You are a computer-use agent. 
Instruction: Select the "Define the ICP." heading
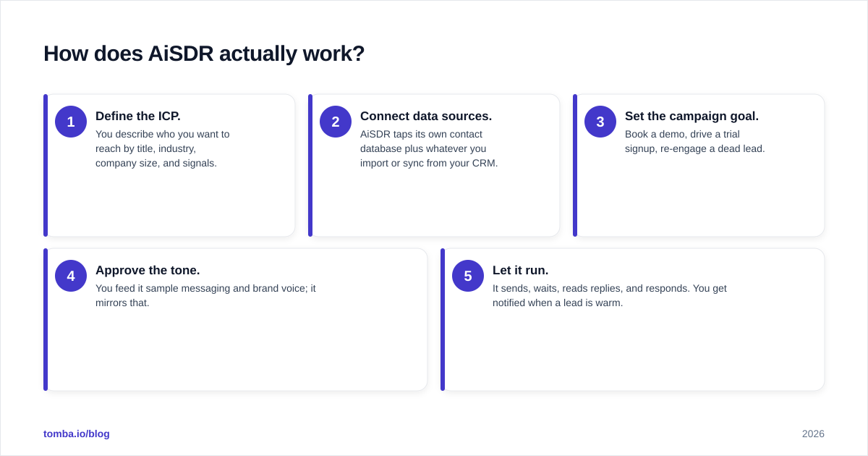[x=138, y=116]
